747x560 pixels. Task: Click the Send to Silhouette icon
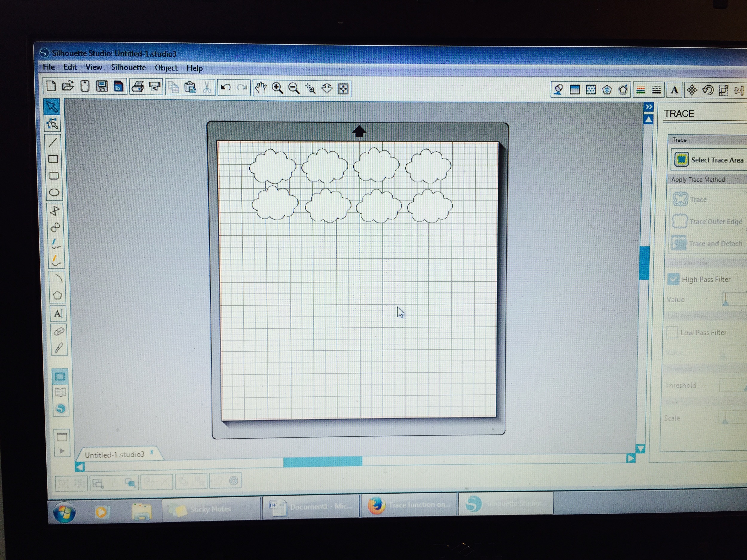(x=155, y=88)
